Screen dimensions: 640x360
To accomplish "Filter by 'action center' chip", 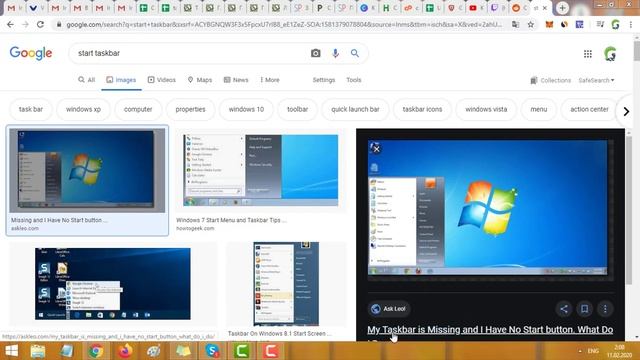I will (589, 109).
